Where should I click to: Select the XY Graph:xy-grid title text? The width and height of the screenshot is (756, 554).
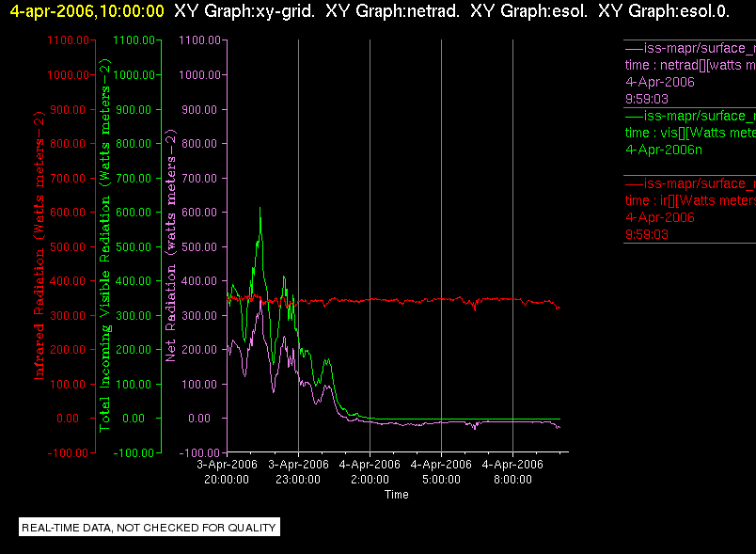(244, 10)
